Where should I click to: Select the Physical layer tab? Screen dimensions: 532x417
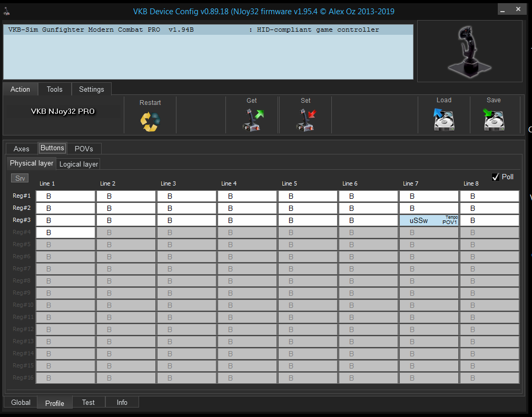tap(32, 163)
